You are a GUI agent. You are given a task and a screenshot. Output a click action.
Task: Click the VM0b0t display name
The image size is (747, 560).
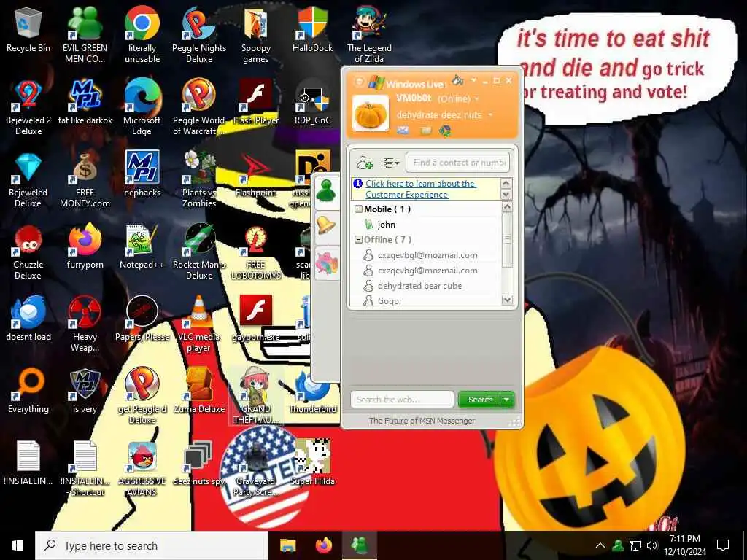pyautogui.click(x=413, y=98)
